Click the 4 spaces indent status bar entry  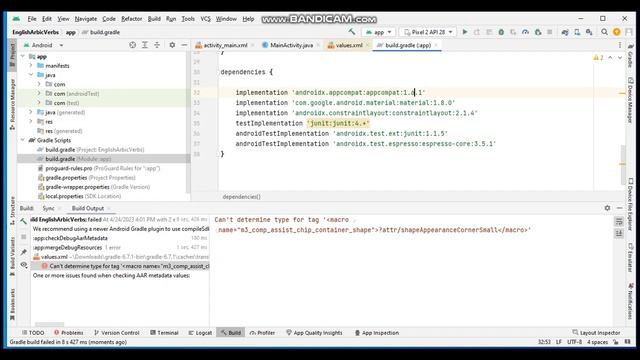[597, 342]
